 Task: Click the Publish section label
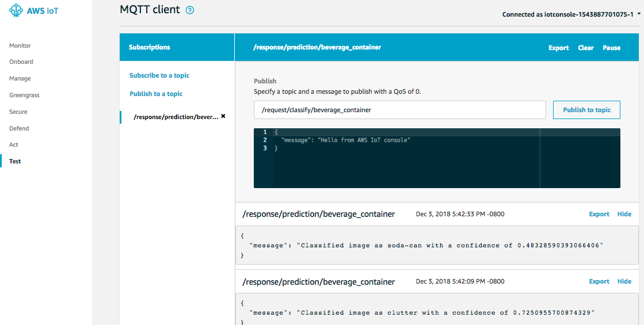(265, 81)
